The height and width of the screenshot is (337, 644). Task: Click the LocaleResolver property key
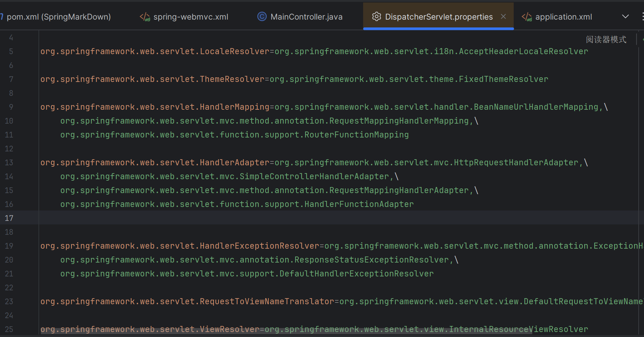click(x=155, y=51)
